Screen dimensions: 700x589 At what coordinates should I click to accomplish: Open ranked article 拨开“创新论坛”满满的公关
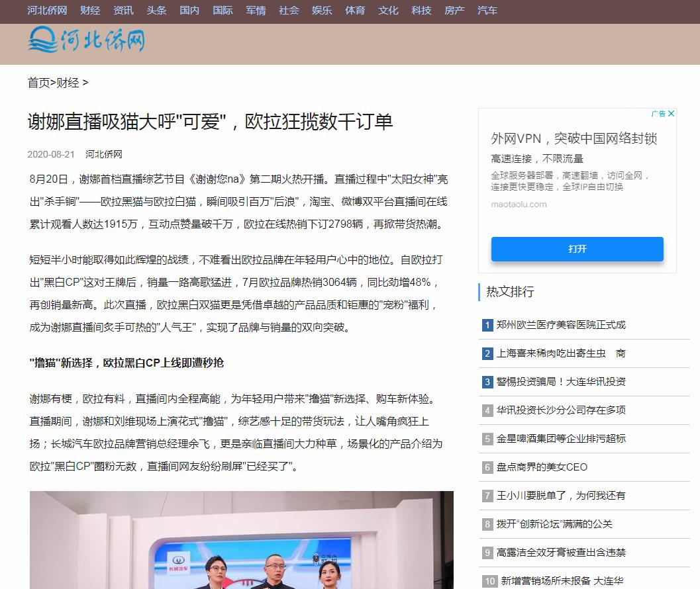point(554,524)
